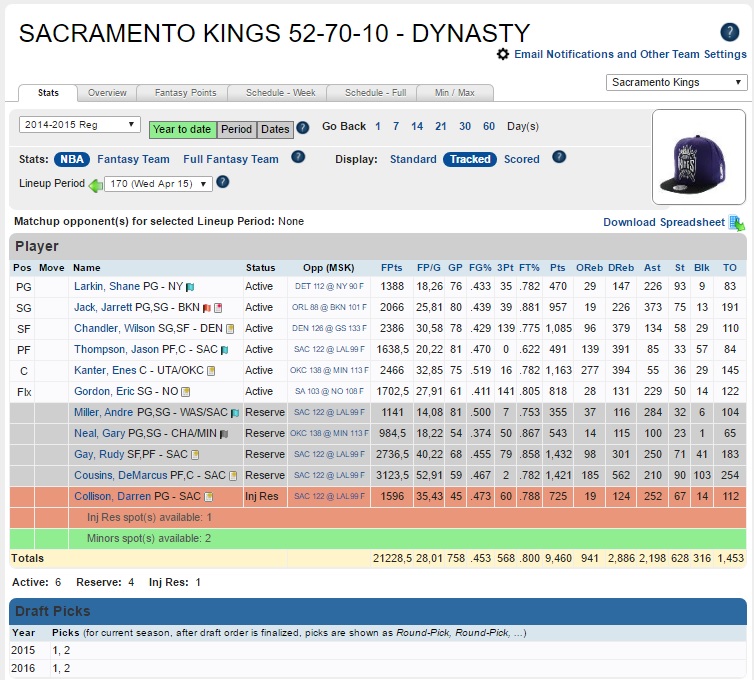Image resolution: width=754 pixels, height=680 pixels.
Task: Go back 21 days link
Action: [440, 126]
